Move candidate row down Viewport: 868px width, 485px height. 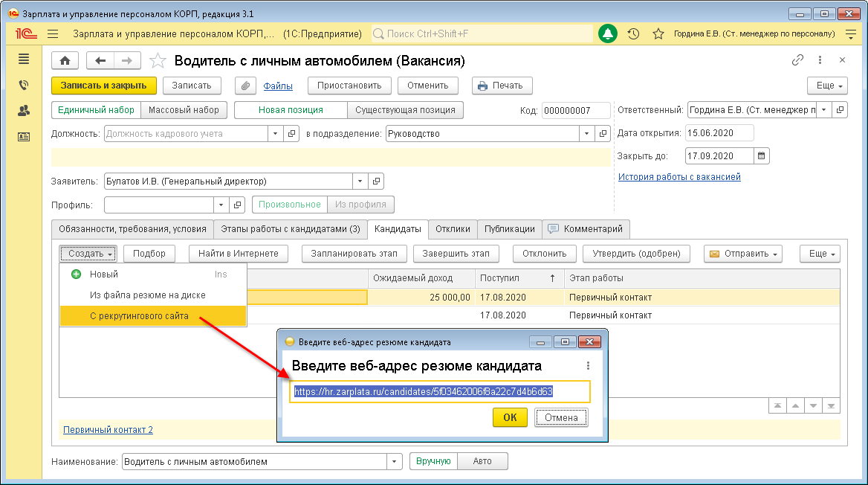click(x=813, y=405)
